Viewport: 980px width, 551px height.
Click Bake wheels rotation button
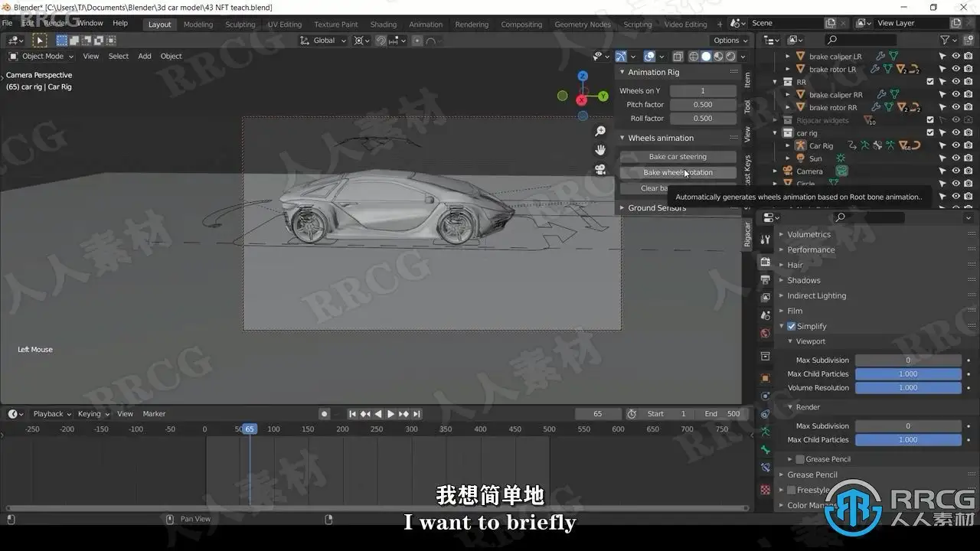(678, 172)
